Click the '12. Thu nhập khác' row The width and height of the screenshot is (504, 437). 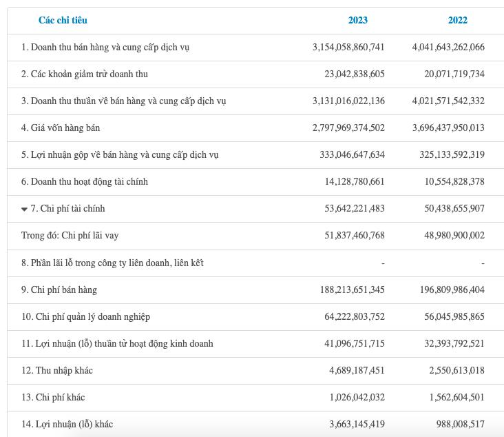point(57,370)
